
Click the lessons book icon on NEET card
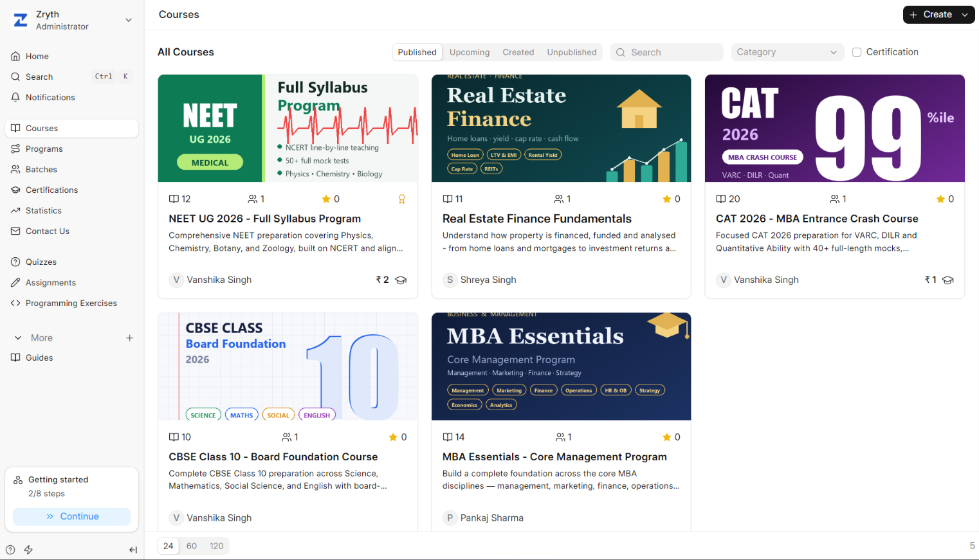174,199
